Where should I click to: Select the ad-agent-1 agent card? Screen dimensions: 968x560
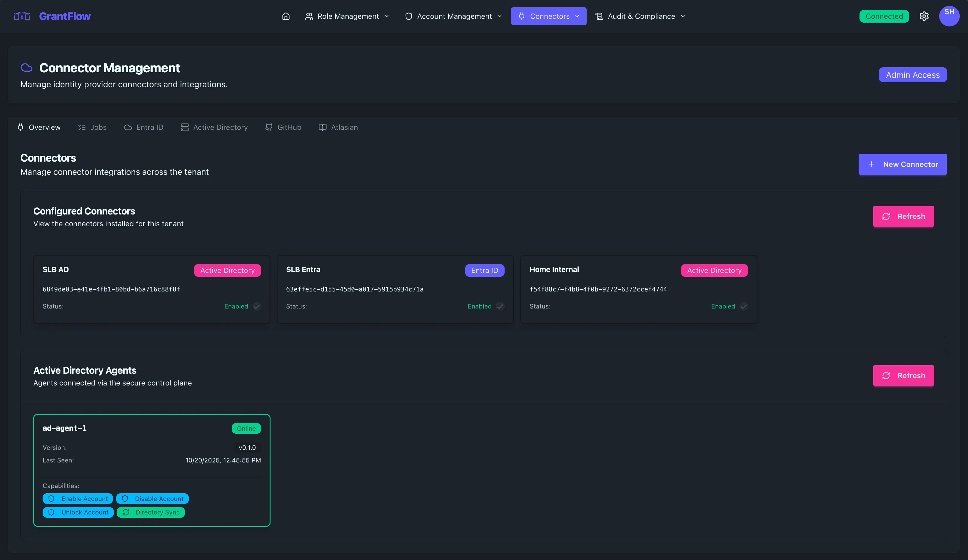[152, 470]
